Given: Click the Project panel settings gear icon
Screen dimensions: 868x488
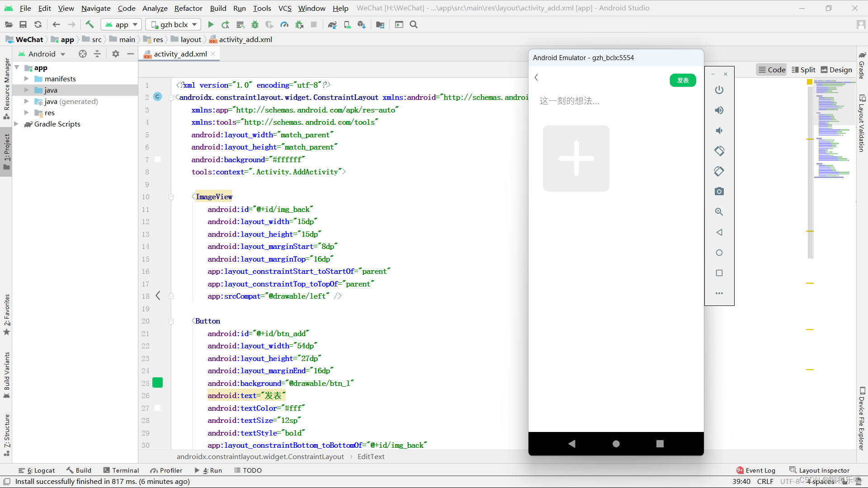Looking at the screenshot, I should coord(116,54).
